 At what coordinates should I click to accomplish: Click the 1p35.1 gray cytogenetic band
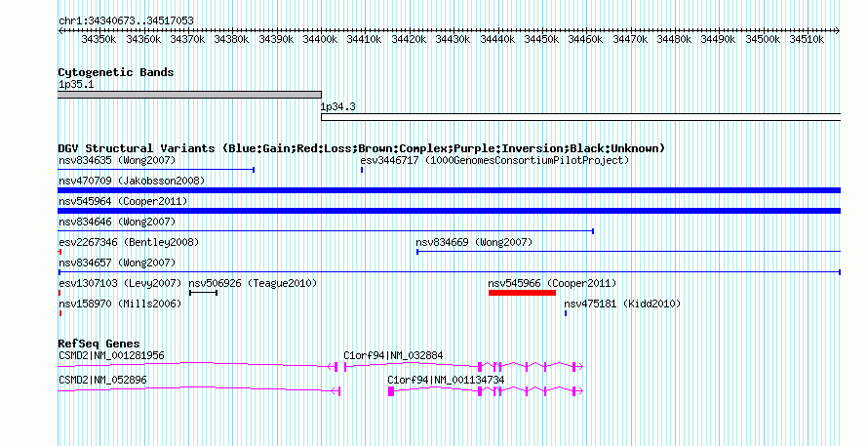pos(189,95)
